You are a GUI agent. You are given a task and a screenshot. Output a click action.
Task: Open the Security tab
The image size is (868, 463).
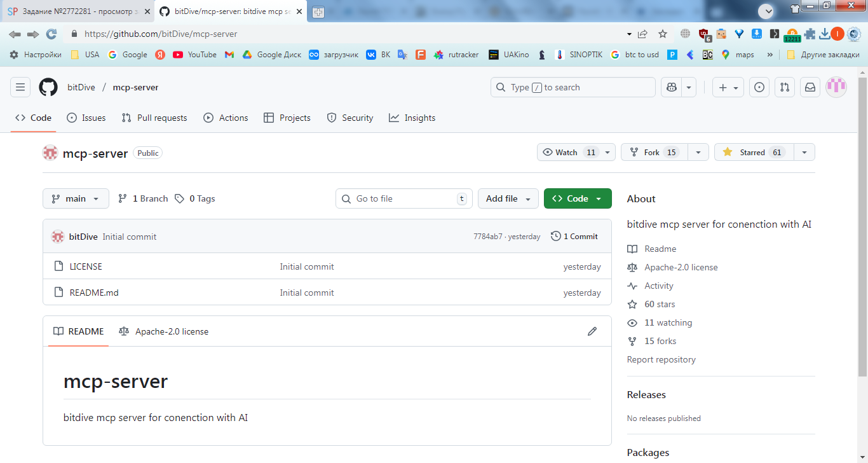click(350, 118)
